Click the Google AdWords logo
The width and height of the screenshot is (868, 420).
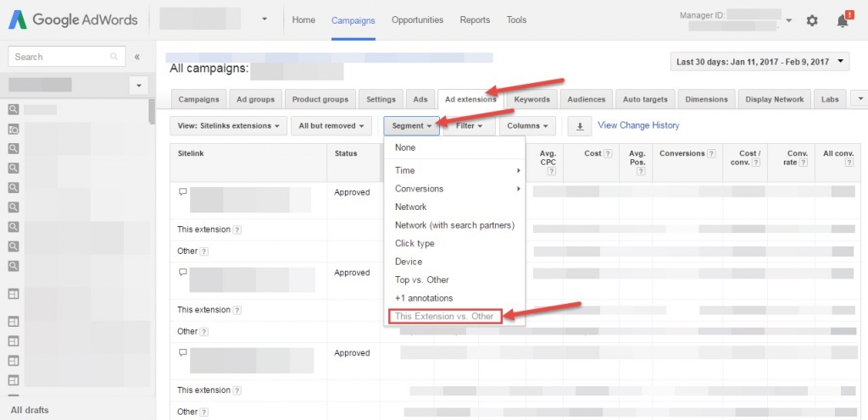tap(73, 19)
